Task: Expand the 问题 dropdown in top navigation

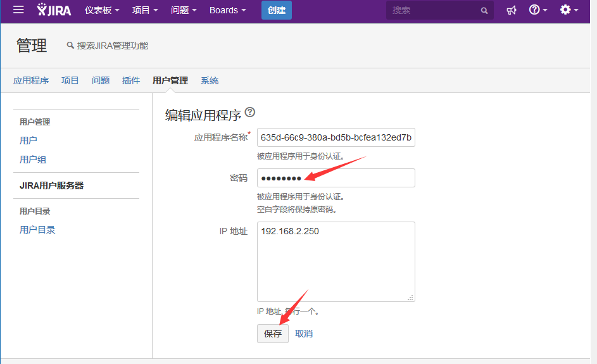Action: coord(184,10)
